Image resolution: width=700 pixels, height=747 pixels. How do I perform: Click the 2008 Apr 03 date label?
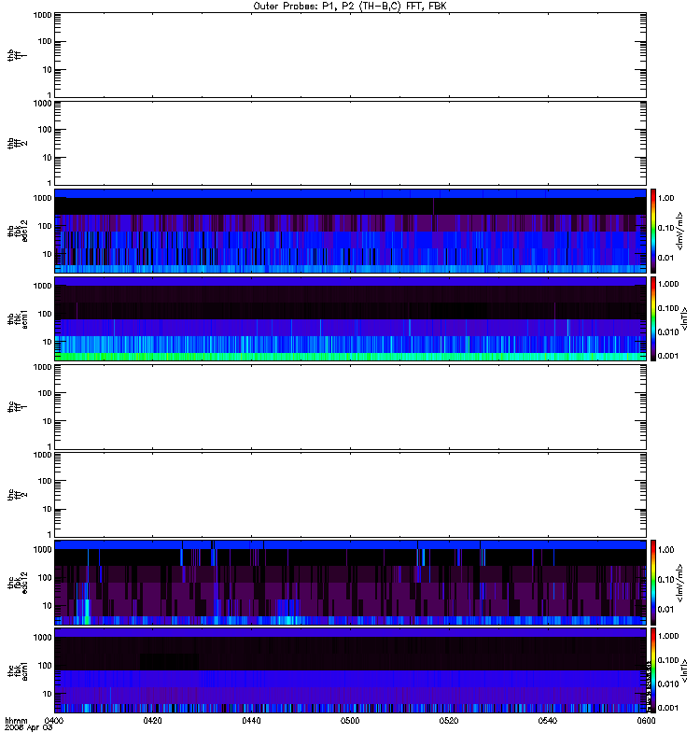[29, 728]
